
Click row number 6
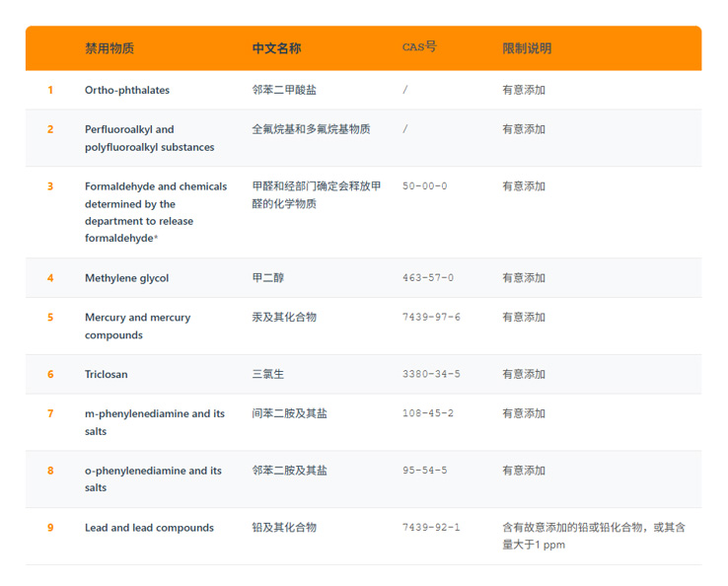(50, 374)
